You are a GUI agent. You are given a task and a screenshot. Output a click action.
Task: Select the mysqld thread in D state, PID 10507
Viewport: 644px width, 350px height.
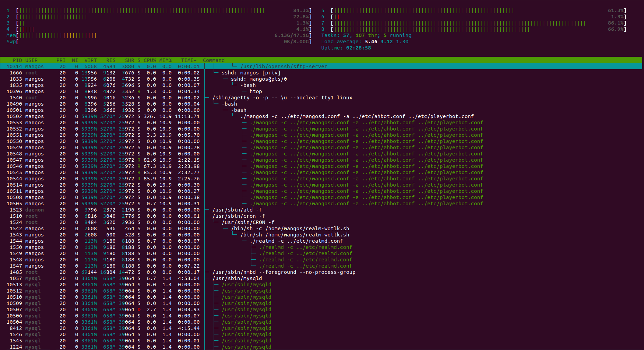point(321,309)
